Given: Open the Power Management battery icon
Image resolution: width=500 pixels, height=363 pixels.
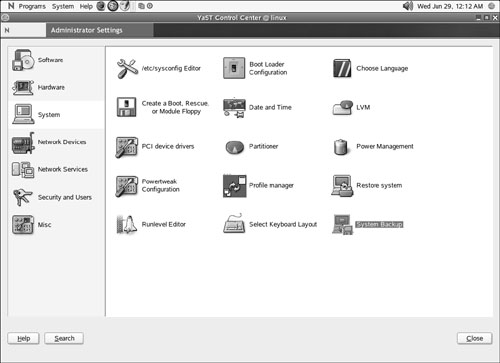Looking at the screenshot, I should [x=341, y=147].
